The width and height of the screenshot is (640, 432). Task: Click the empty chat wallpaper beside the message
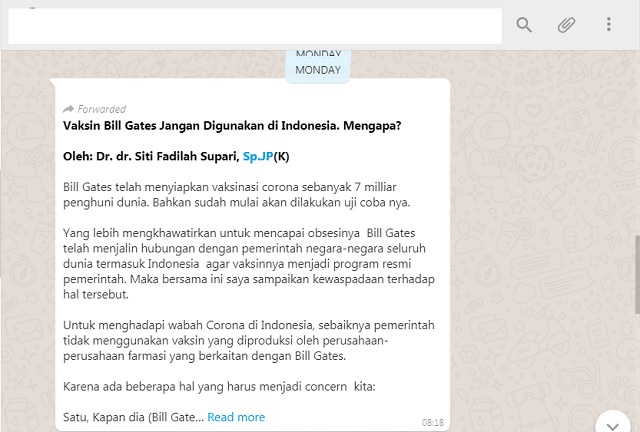point(540,250)
